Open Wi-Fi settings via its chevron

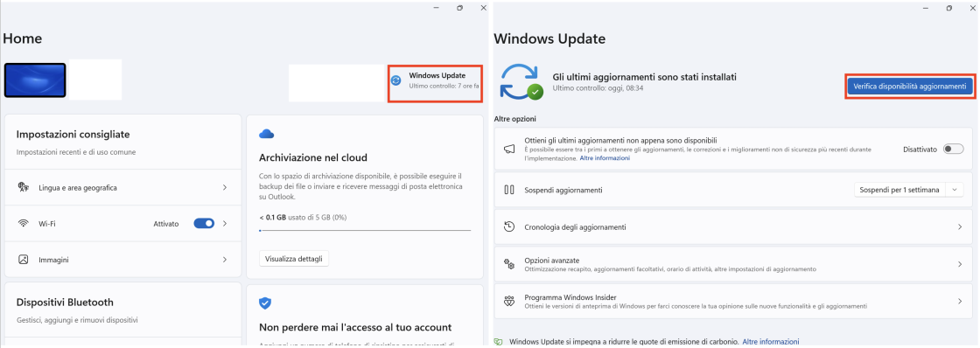(x=225, y=223)
